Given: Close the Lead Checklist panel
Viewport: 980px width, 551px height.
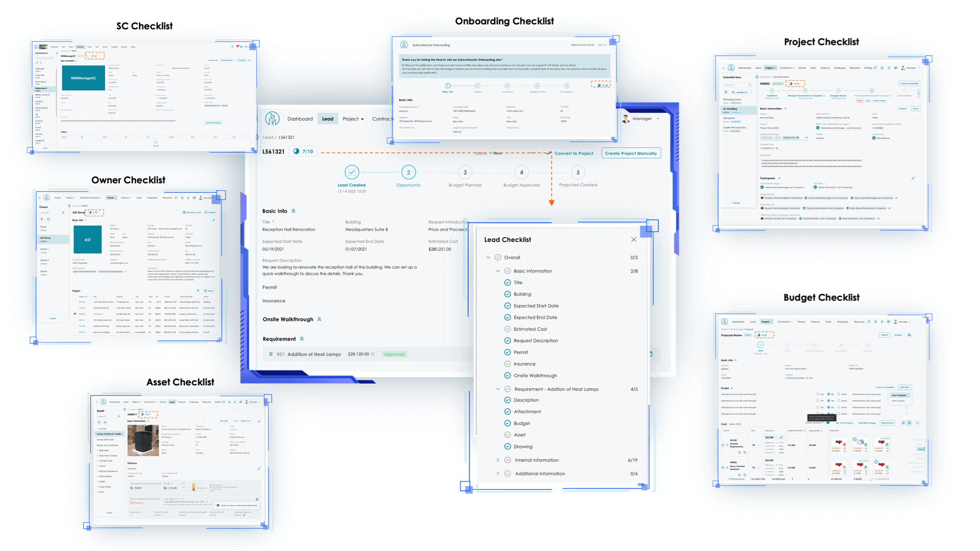Looking at the screenshot, I should coord(633,240).
